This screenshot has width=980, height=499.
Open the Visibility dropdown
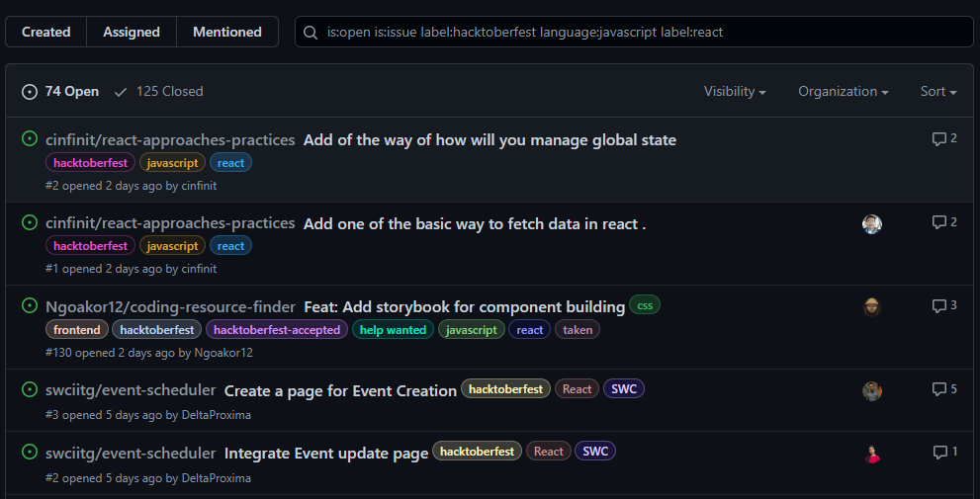[735, 92]
